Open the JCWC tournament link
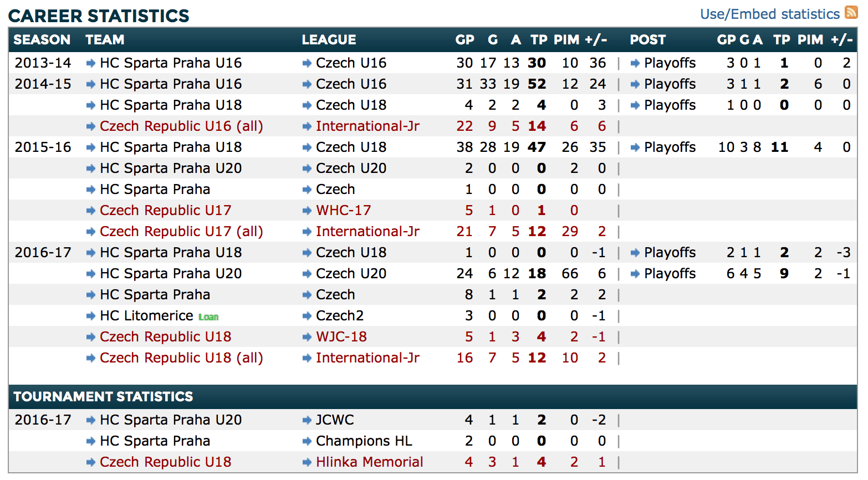The height and width of the screenshot is (480, 868). pyautogui.click(x=335, y=420)
